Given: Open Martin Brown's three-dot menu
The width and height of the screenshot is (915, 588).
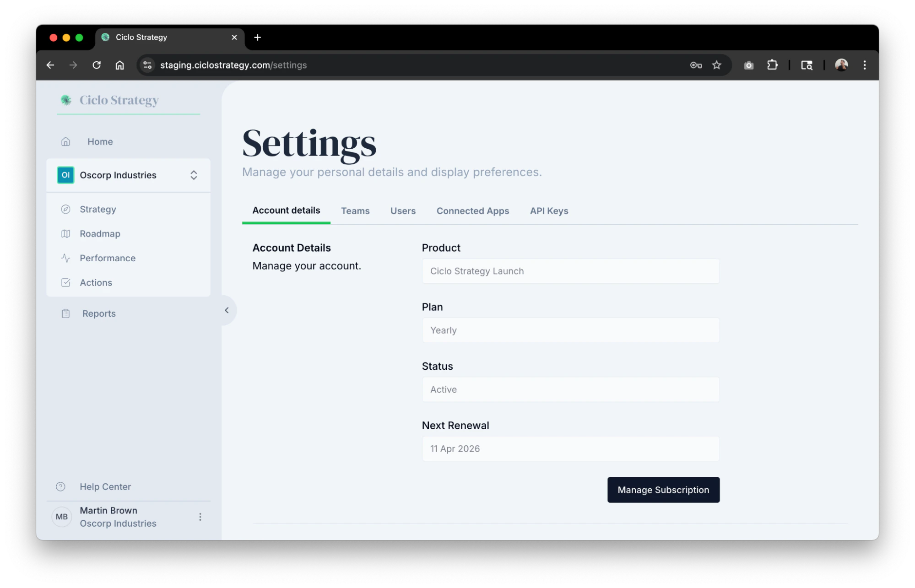Looking at the screenshot, I should click(200, 517).
